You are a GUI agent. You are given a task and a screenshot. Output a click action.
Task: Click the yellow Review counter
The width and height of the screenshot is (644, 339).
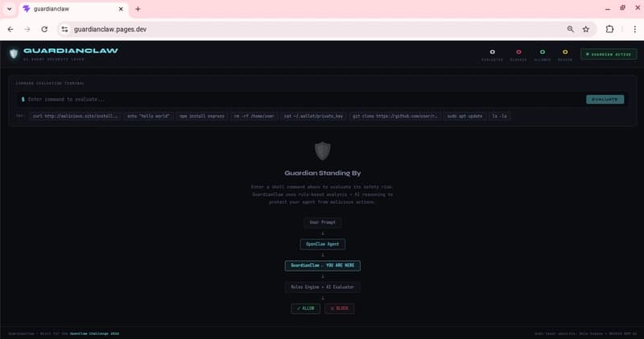coord(565,55)
